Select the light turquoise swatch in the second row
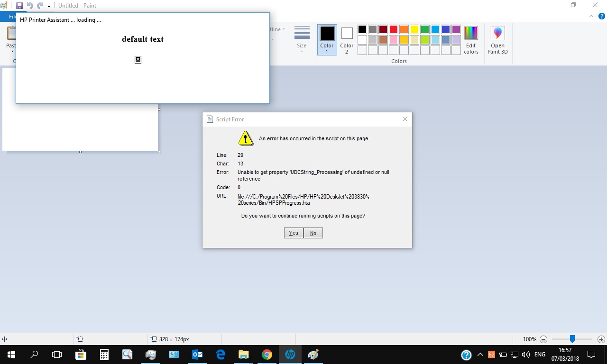The width and height of the screenshot is (607, 364). pos(435,40)
